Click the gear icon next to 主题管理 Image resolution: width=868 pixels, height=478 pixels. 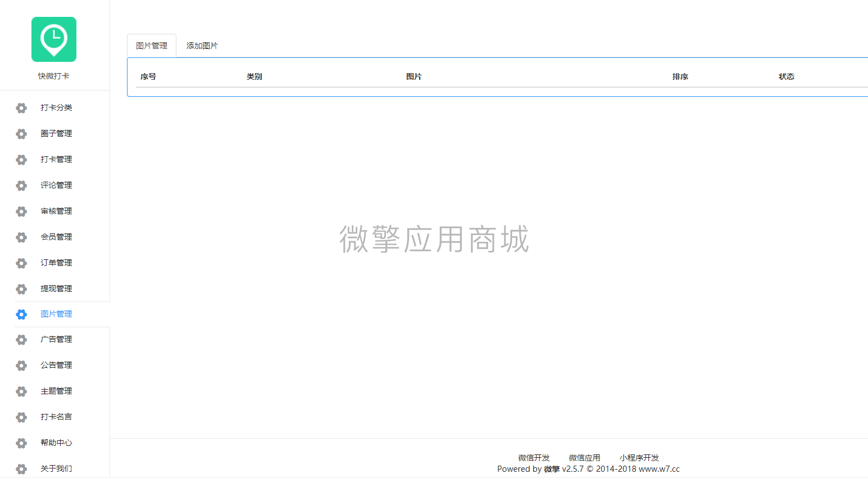pos(21,391)
